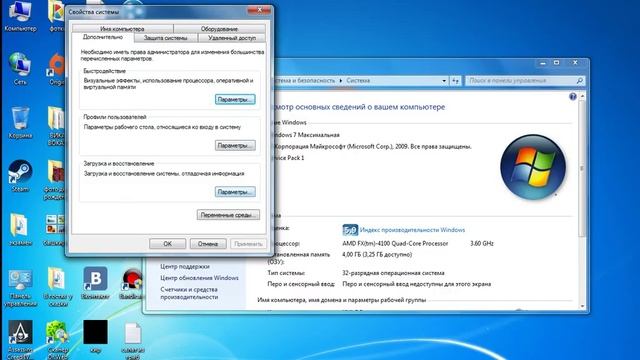
Task: Click 32-разрядная операционная система text
Action: [x=393, y=273]
